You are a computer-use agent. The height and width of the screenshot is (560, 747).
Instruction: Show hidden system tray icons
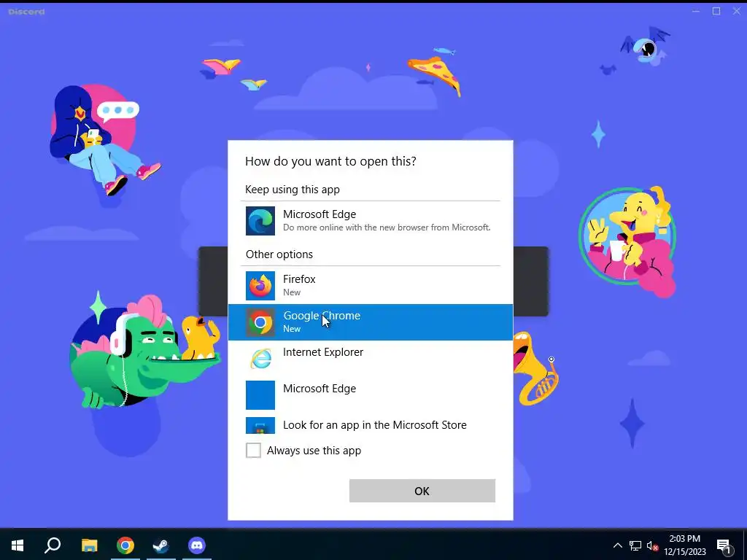point(617,545)
